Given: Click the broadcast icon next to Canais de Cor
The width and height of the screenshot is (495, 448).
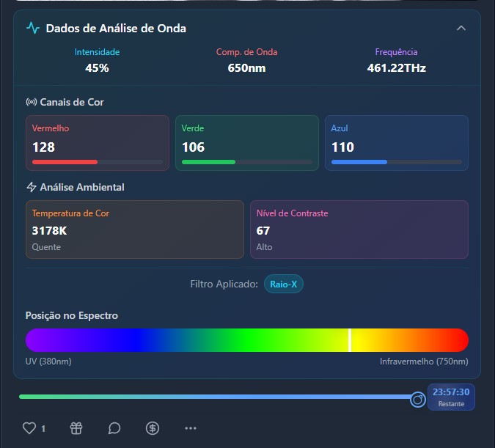Looking at the screenshot, I should click(x=32, y=102).
